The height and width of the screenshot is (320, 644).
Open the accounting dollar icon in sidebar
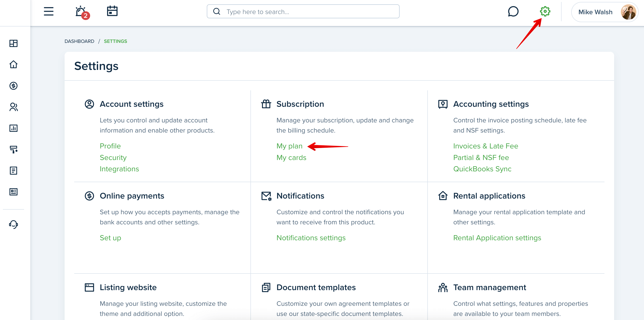[x=13, y=86]
